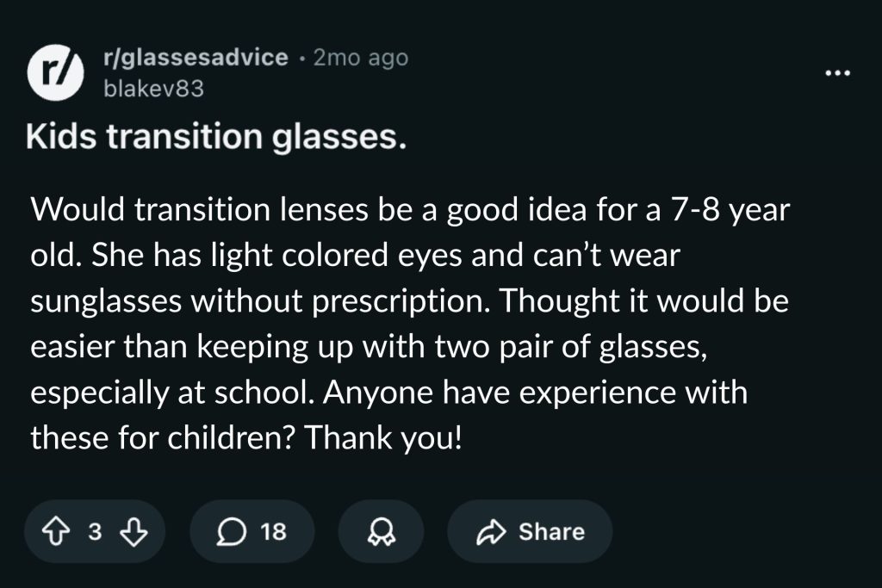Click the "2mo ago" timestamp

click(x=360, y=58)
